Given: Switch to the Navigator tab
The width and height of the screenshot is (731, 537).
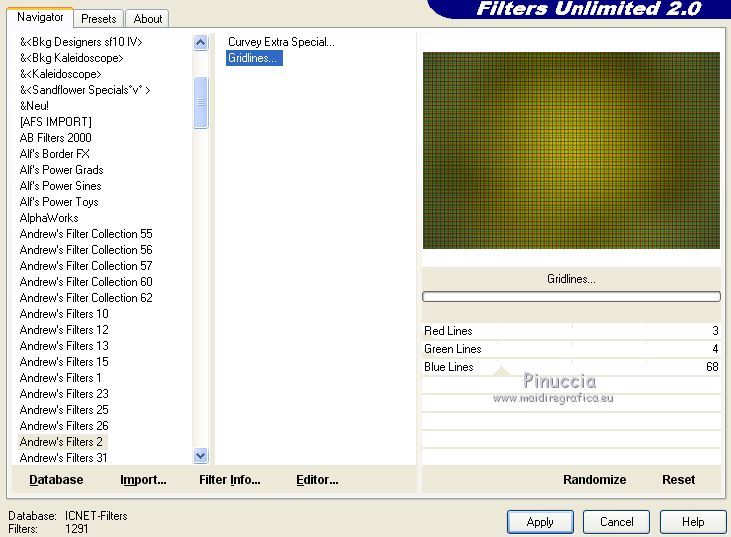Looking at the screenshot, I should (x=40, y=18).
